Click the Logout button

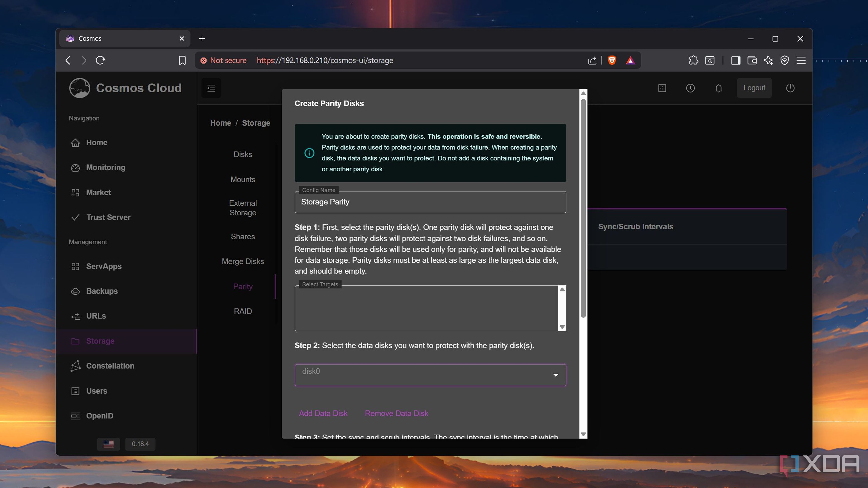(x=754, y=88)
